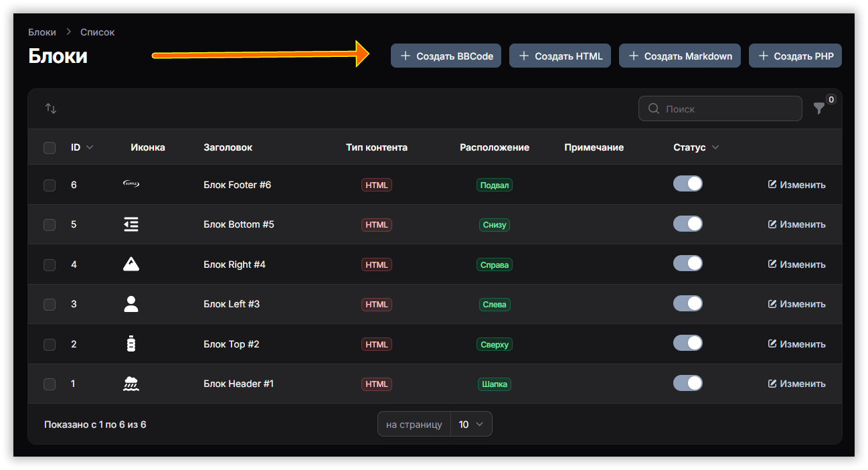
Task: Click the mountain icon of Блок Right #4
Action: click(131, 264)
